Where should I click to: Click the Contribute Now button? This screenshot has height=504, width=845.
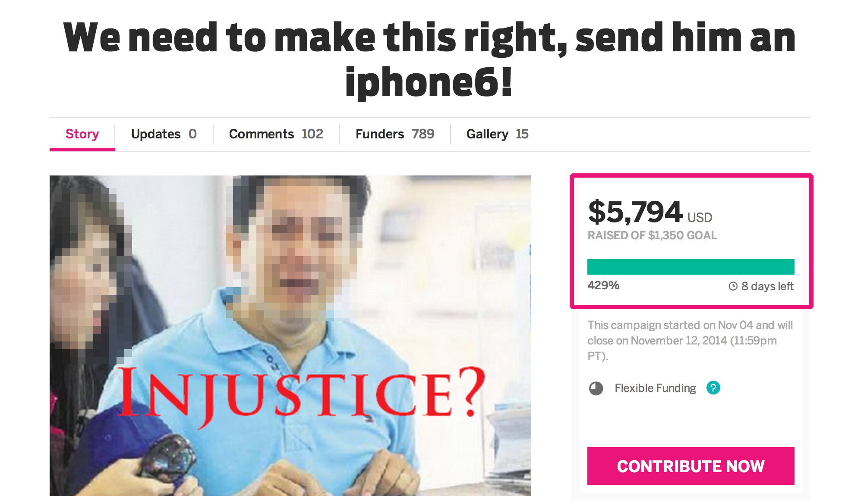[691, 466]
